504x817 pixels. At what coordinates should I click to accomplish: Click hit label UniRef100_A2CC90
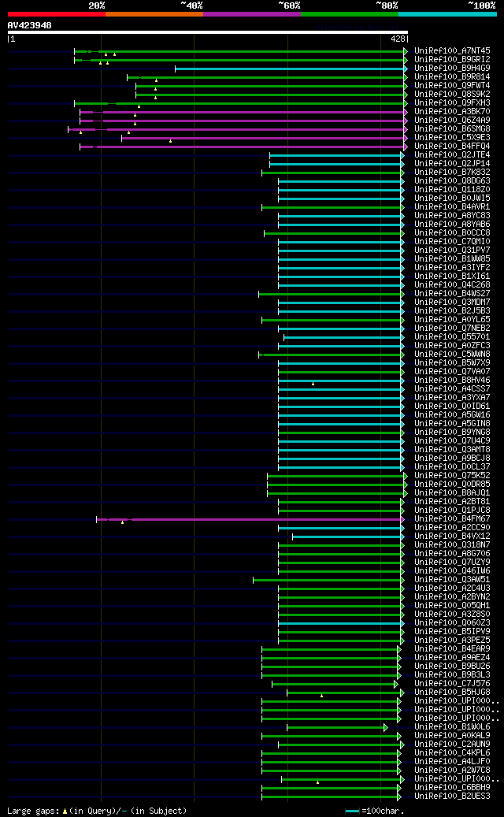tap(452, 527)
